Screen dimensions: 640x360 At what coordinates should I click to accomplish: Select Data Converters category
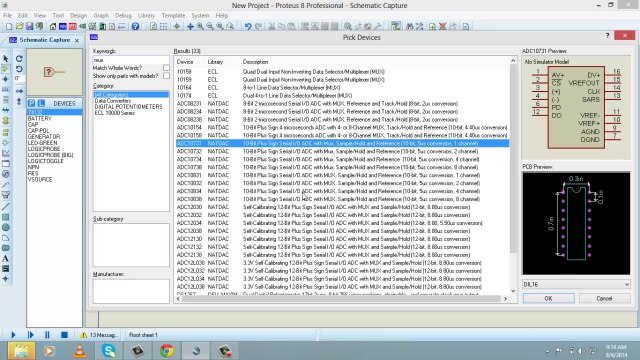(113, 101)
